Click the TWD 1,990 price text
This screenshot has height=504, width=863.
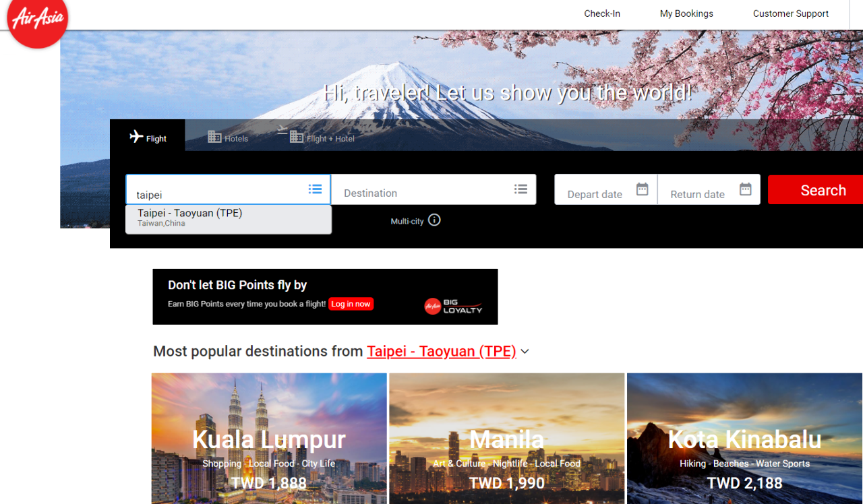[x=506, y=483]
